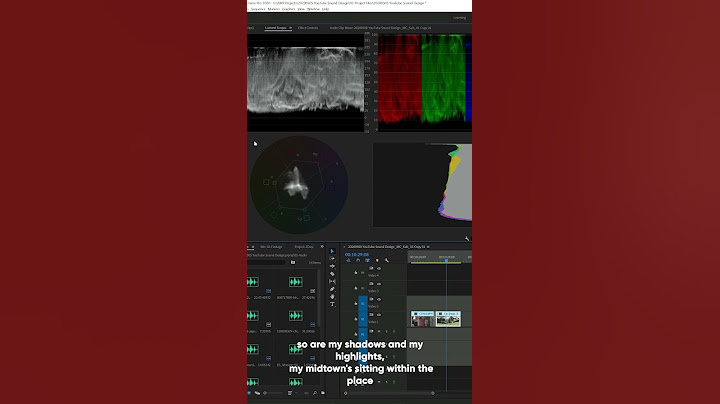Toggle Video 4 track output eye

(x=379, y=269)
